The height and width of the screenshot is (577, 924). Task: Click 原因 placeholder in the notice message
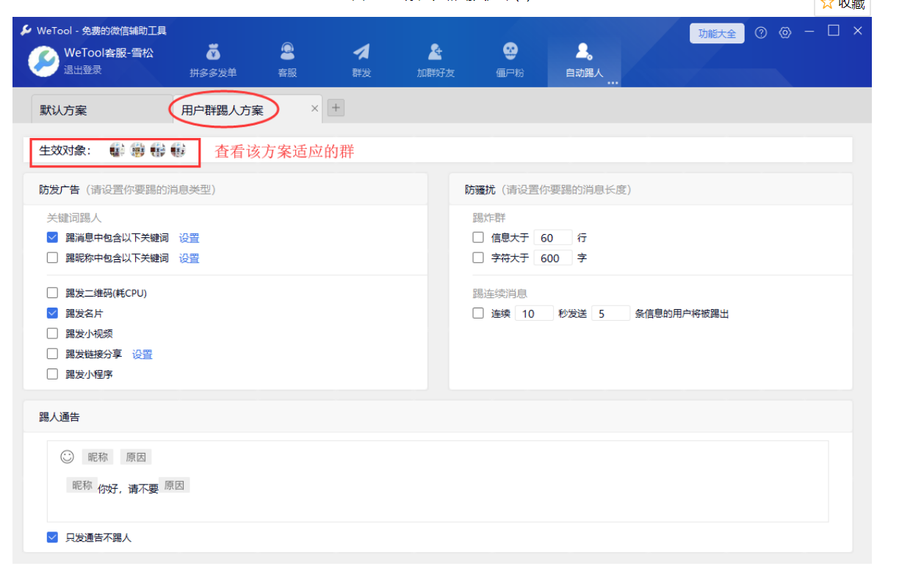pyautogui.click(x=175, y=485)
